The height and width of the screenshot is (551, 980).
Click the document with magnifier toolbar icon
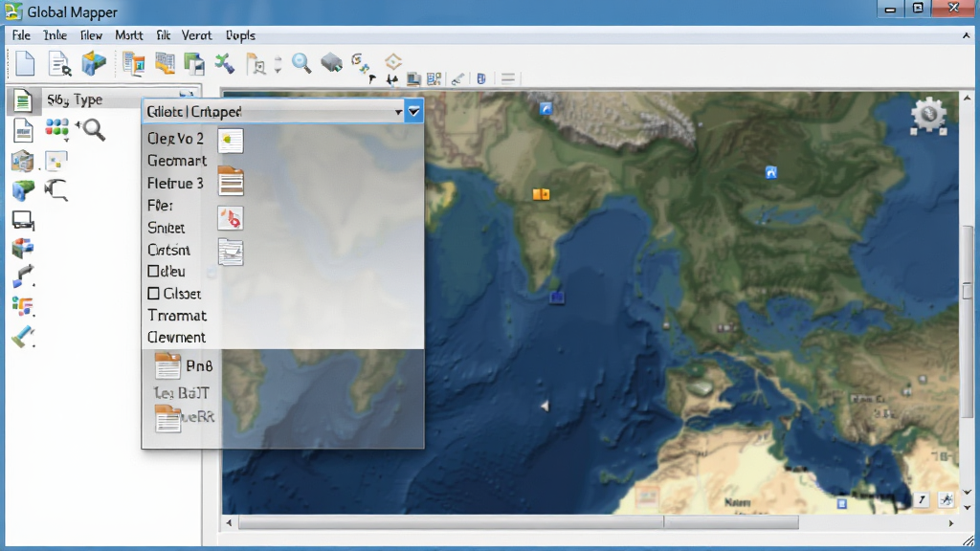(x=59, y=63)
